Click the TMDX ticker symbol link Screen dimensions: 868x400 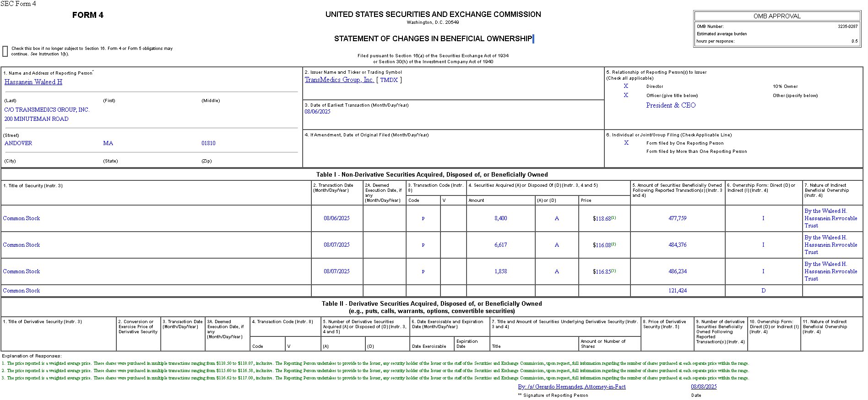(389, 80)
